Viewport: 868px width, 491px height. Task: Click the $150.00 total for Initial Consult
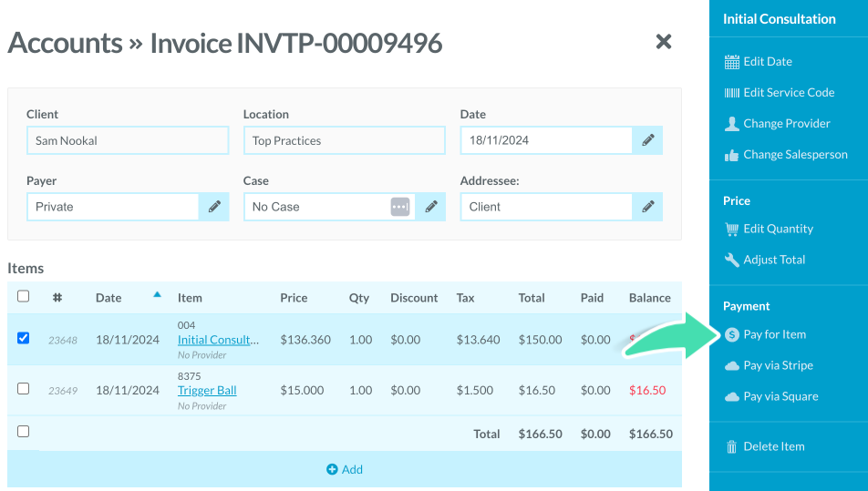[541, 340]
